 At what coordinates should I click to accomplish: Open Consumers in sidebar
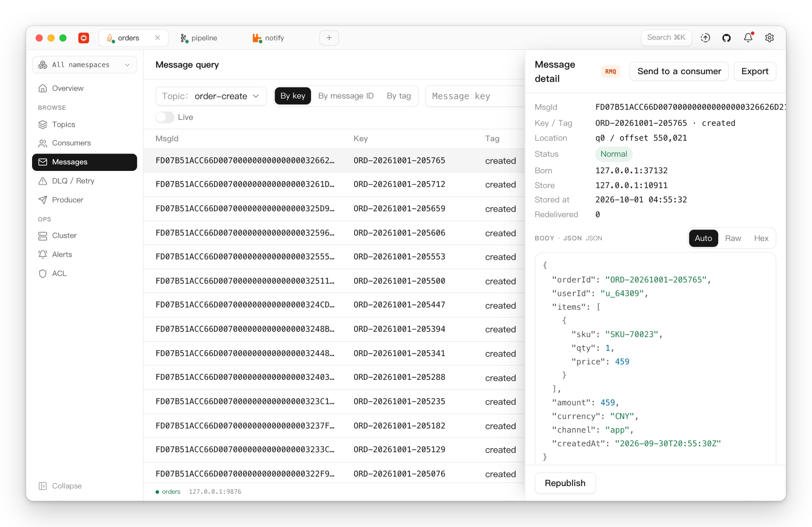click(85, 143)
